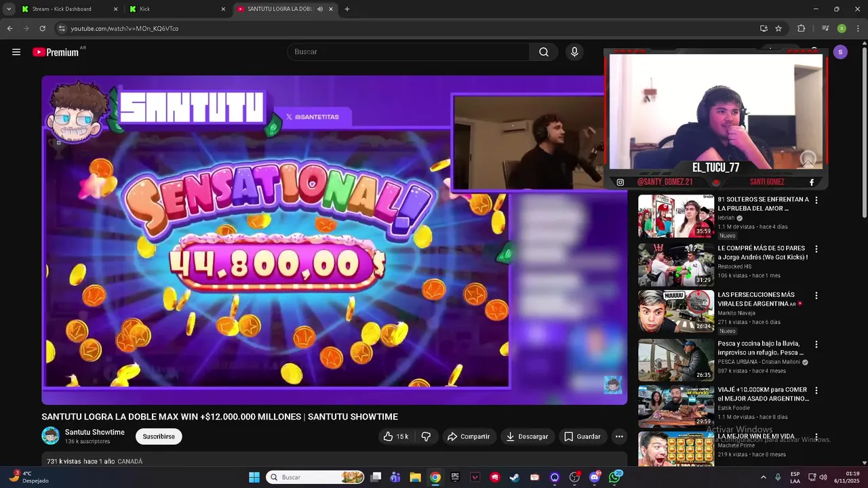This screenshot has height=488, width=868.
Task: Open LAS PERSECUCIONES MÁS VIRALES thumbnail
Action: 675,312
